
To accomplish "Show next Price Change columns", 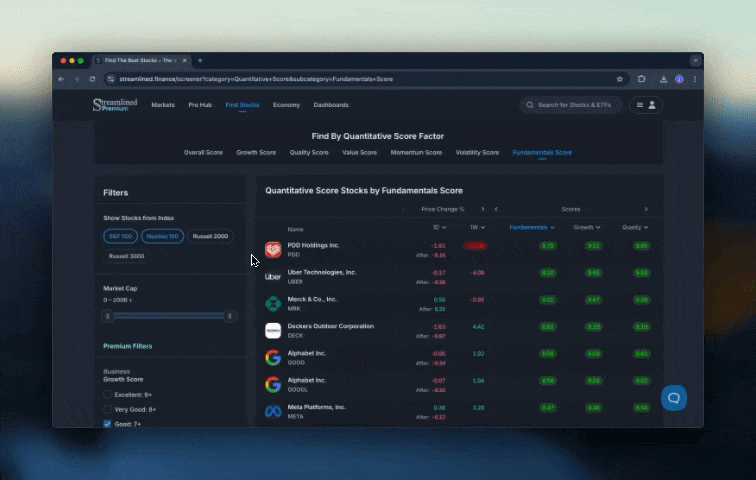I will click(x=483, y=209).
